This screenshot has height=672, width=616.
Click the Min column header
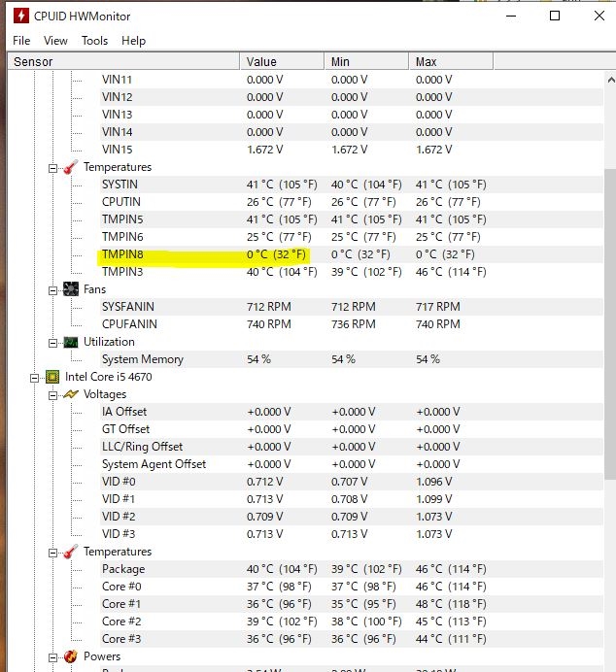point(366,62)
